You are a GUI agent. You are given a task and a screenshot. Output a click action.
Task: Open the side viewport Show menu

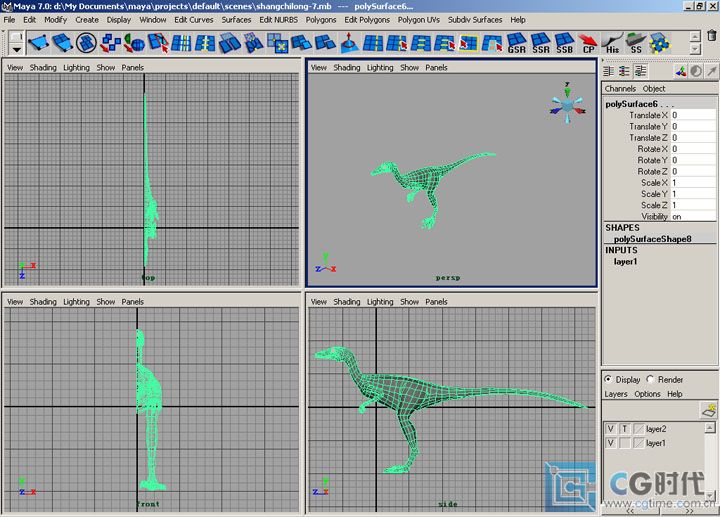coord(410,302)
